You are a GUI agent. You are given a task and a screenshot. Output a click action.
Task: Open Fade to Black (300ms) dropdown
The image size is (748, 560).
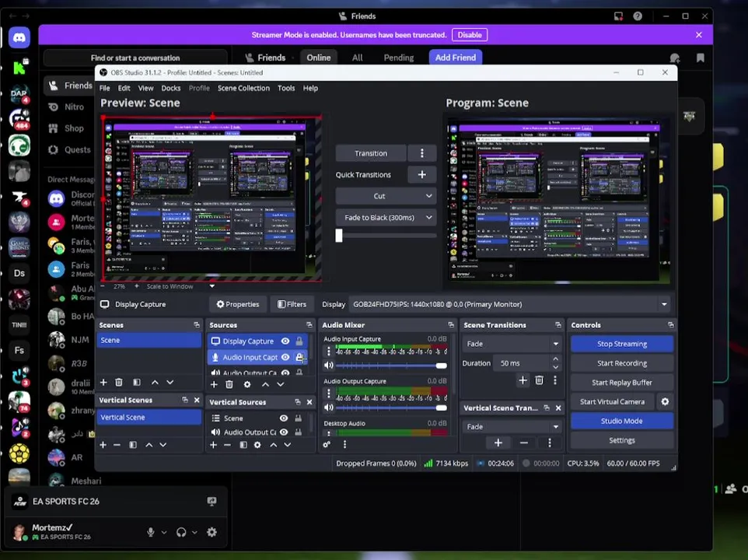pyautogui.click(x=386, y=218)
